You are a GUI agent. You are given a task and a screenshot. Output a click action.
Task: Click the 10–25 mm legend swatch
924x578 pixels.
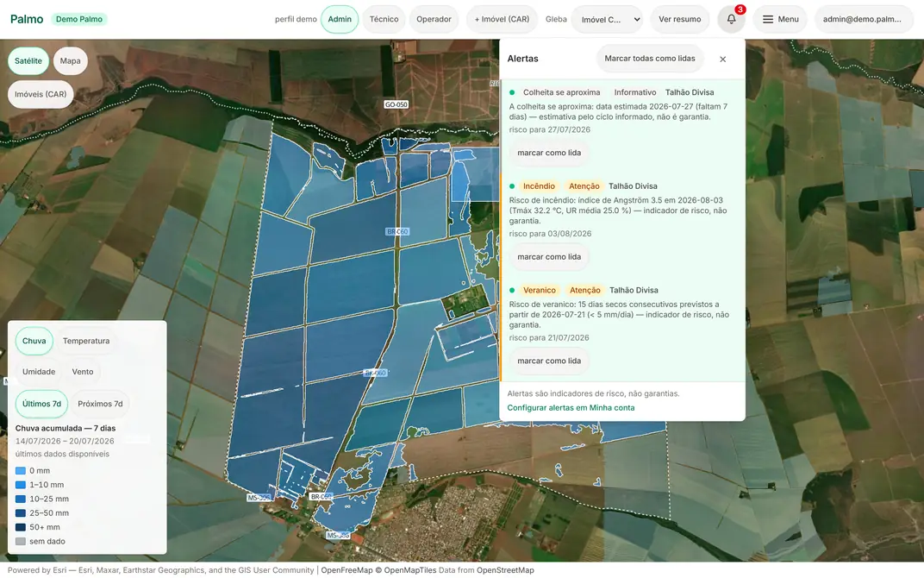click(x=21, y=499)
